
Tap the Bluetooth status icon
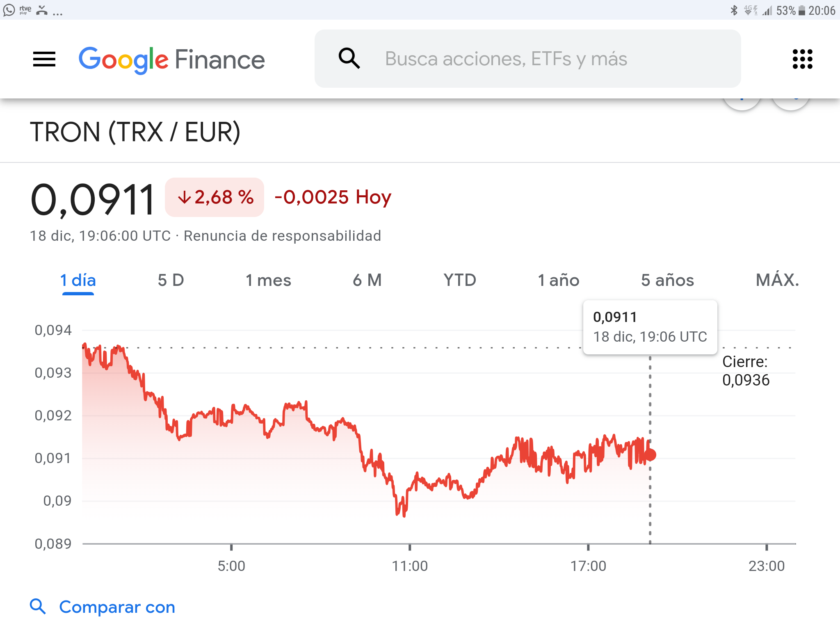coord(734,10)
